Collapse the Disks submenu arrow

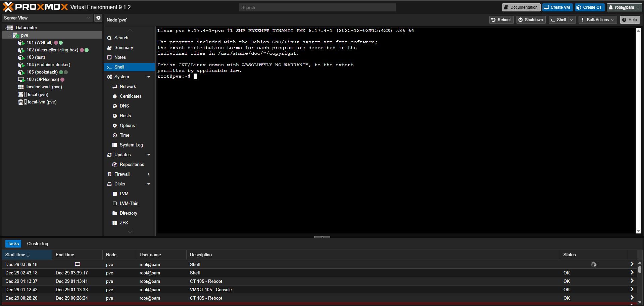click(x=149, y=184)
